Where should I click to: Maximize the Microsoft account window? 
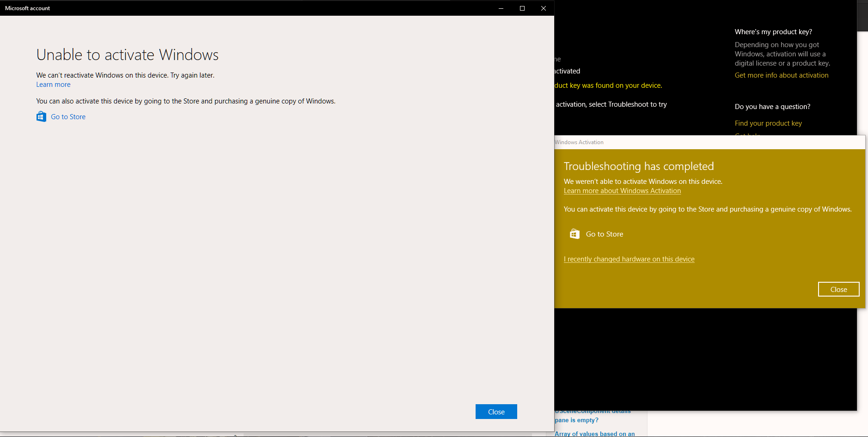522,8
